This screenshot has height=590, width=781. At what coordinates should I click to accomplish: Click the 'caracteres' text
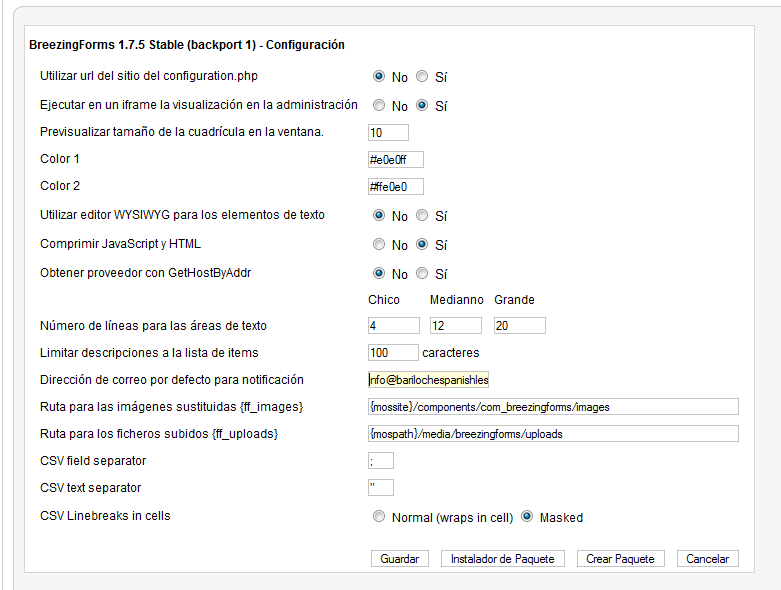(x=451, y=353)
